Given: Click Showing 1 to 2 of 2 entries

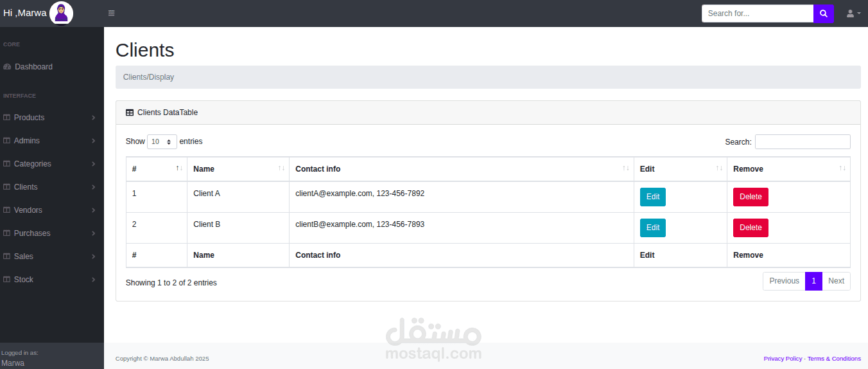Looking at the screenshot, I should [171, 283].
